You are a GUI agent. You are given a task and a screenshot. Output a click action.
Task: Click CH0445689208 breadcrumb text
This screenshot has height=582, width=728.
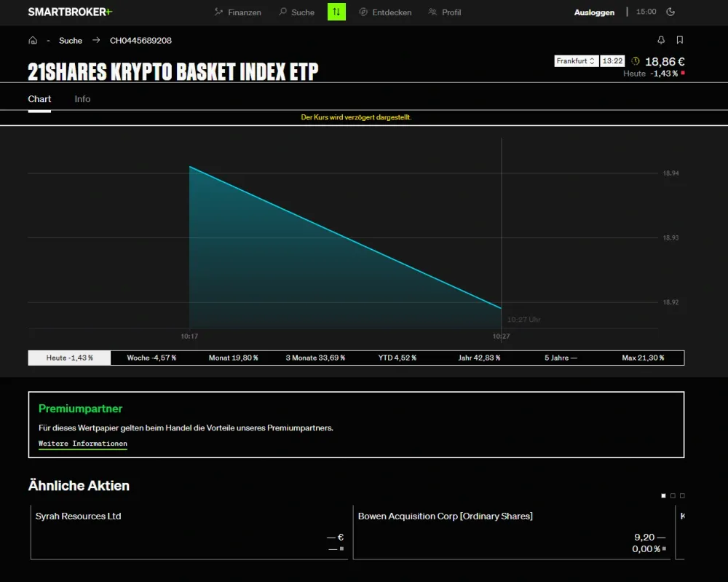click(141, 40)
